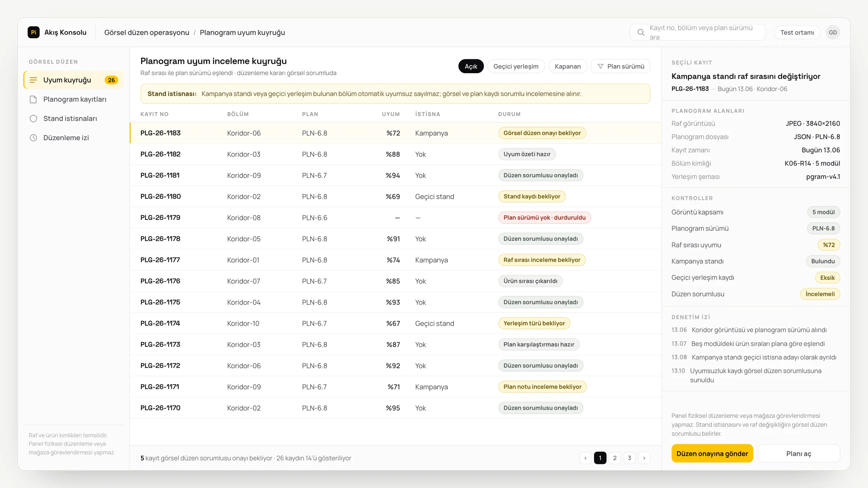Open the Plan sürümü filter dropdown
This screenshot has width=868, height=488.
click(621, 66)
